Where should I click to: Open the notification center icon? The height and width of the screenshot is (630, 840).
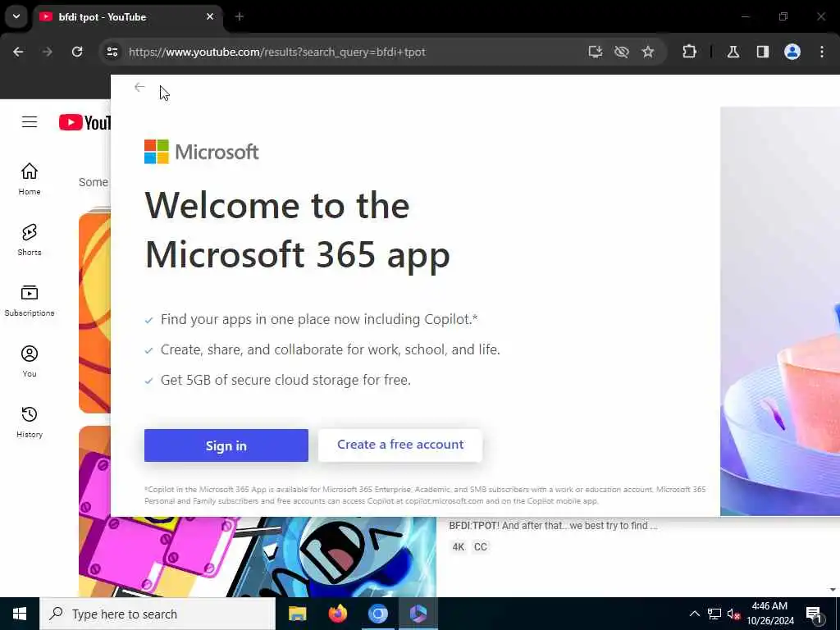tap(814, 614)
